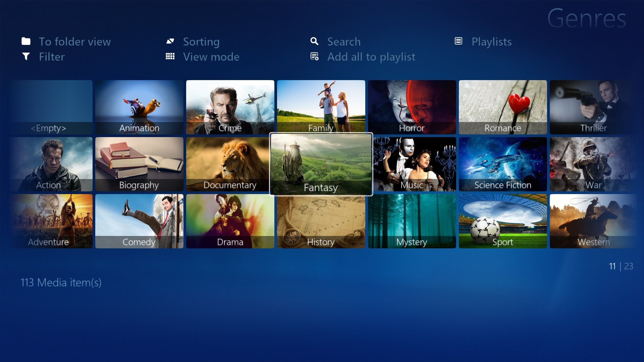
Task: Open the Animation genre tile
Action: tap(139, 107)
